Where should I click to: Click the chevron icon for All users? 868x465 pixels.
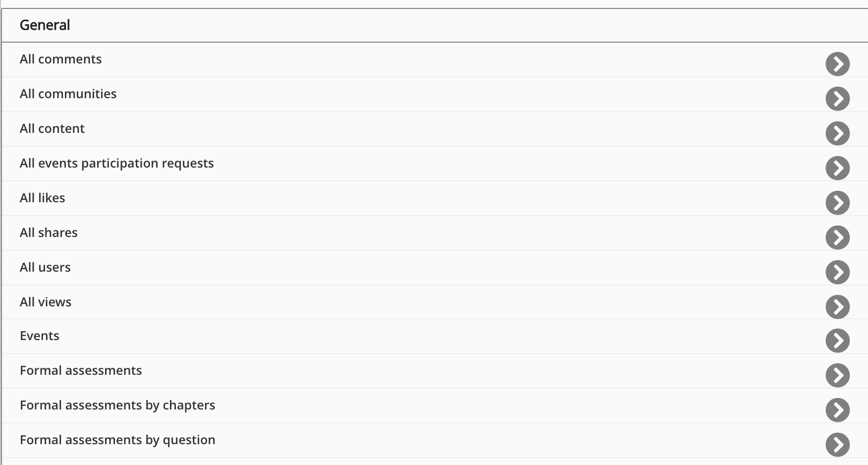pos(837,272)
